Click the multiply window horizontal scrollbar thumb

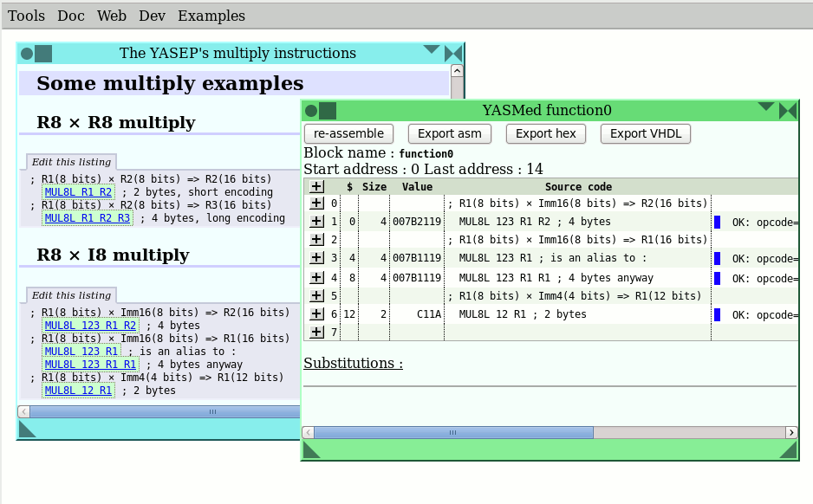tap(165, 412)
